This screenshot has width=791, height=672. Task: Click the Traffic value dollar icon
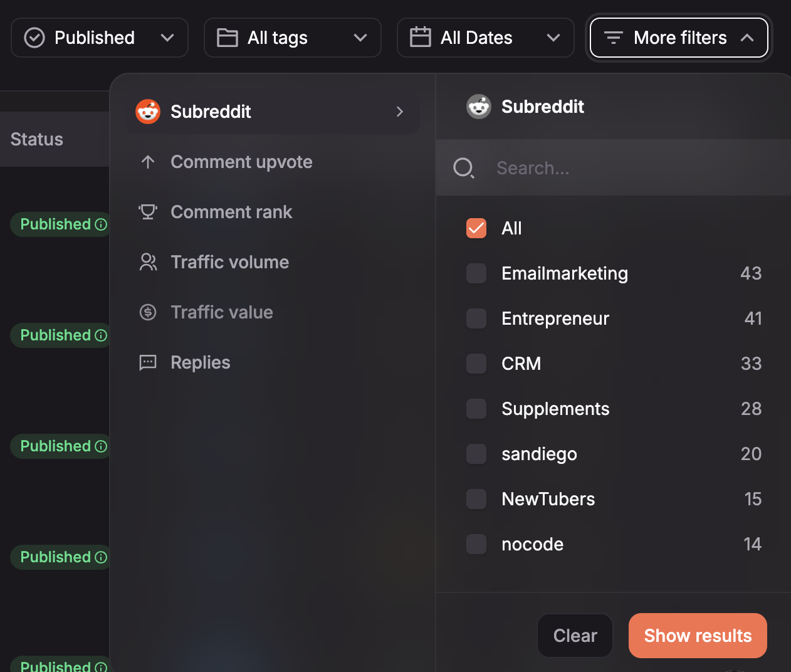(x=148, y=312)
